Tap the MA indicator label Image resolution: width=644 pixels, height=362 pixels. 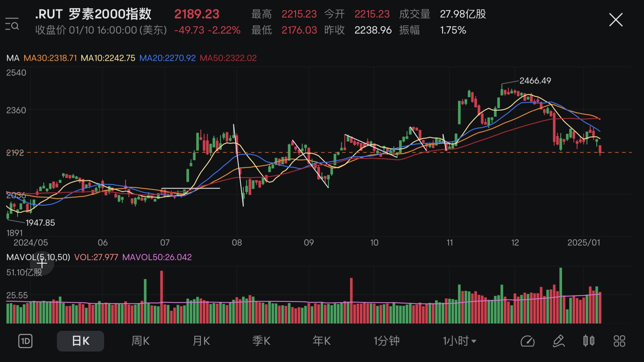point(13,58)
